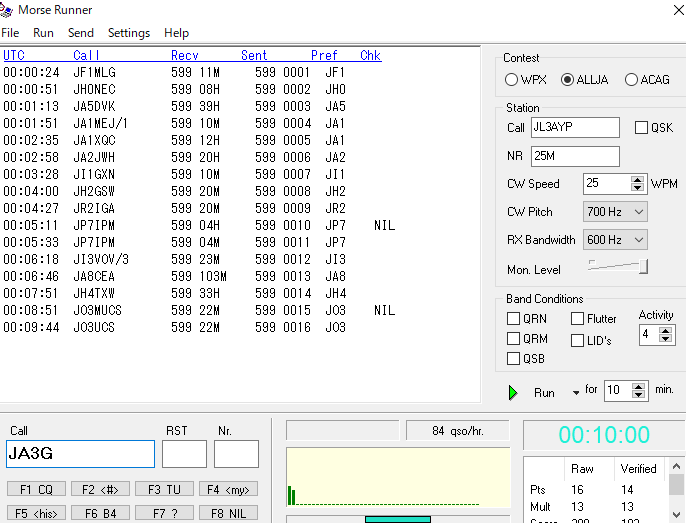Open the Settings menu
686x523 pixels.
click(129, 33)
